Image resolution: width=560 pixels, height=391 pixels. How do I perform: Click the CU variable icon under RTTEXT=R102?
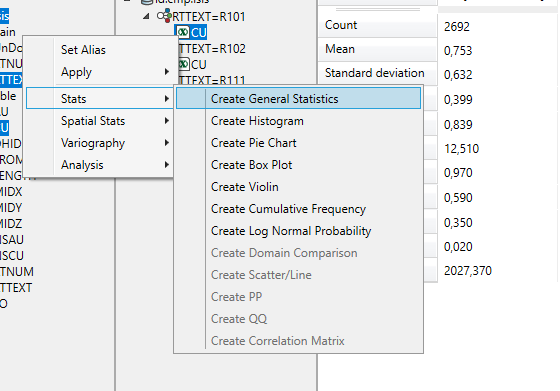tap(184, 64)
